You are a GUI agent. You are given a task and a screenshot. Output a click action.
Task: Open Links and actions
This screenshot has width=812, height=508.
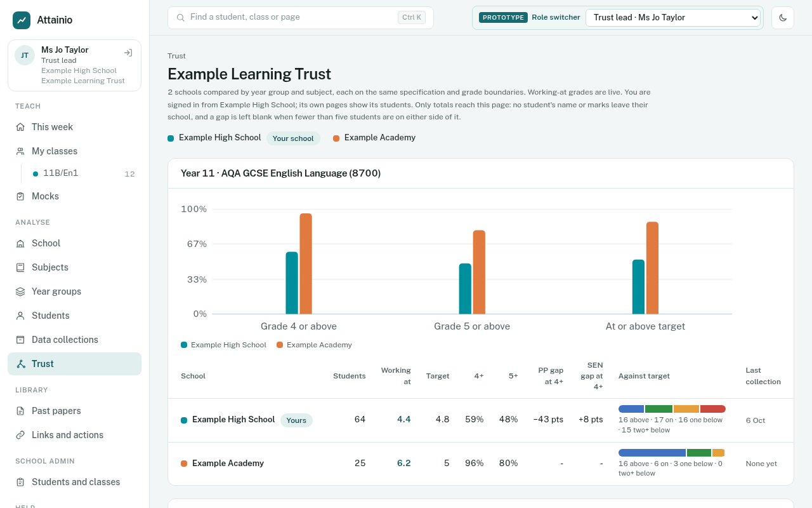tap(74, 435)
